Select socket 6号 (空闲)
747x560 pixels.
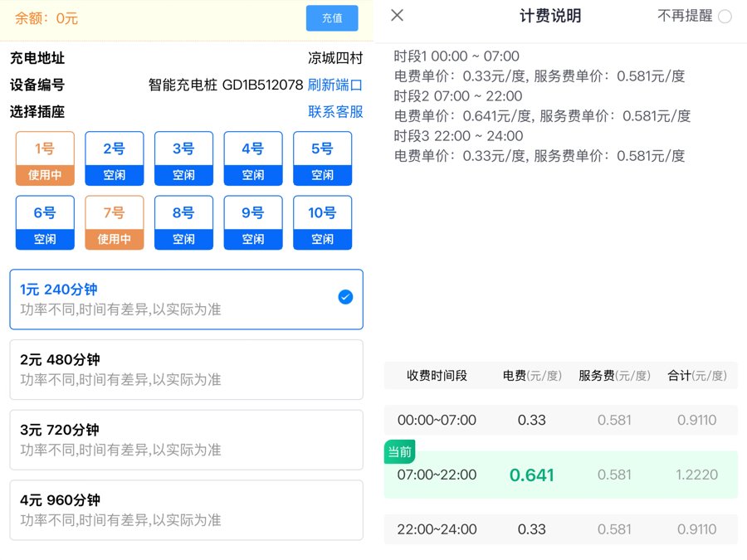coord(45,222)
